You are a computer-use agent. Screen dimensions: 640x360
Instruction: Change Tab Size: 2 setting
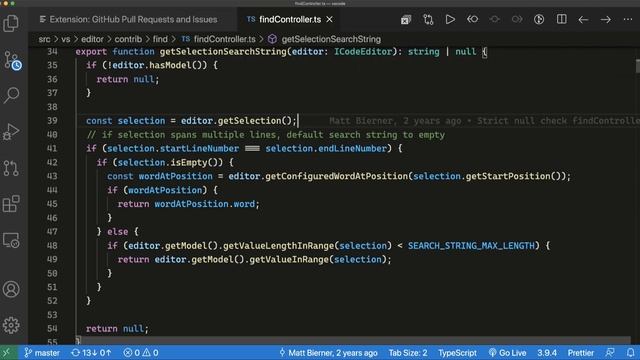(408, 353)
